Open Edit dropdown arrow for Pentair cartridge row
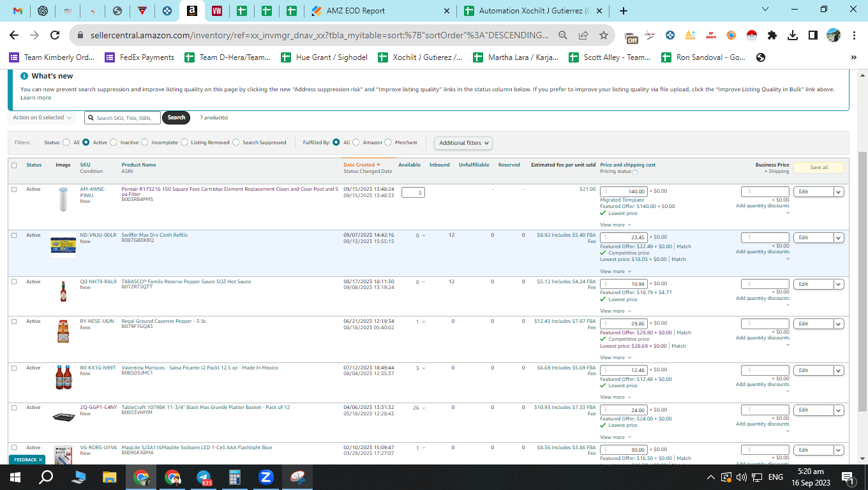 [x=839, y=191]
